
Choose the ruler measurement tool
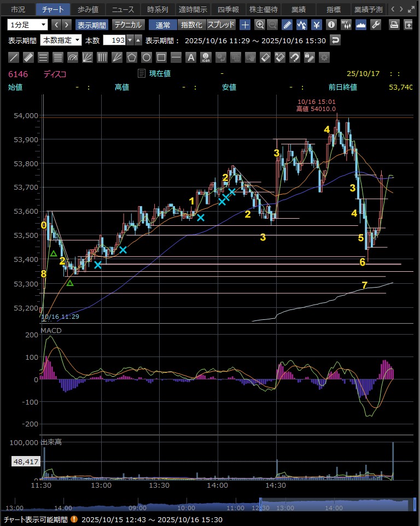coord(29,57)
